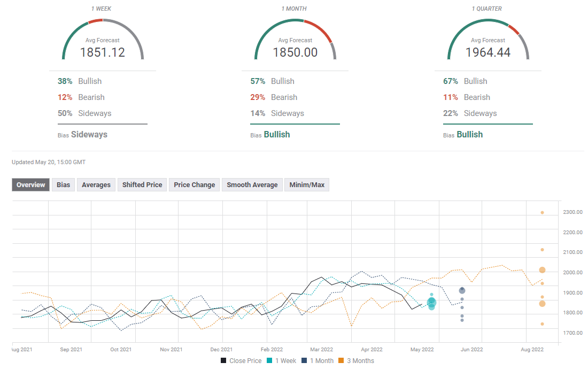Screen dimensions: 588x370
Task: Open the Smooth Average tab
Action: click(252, 185)
